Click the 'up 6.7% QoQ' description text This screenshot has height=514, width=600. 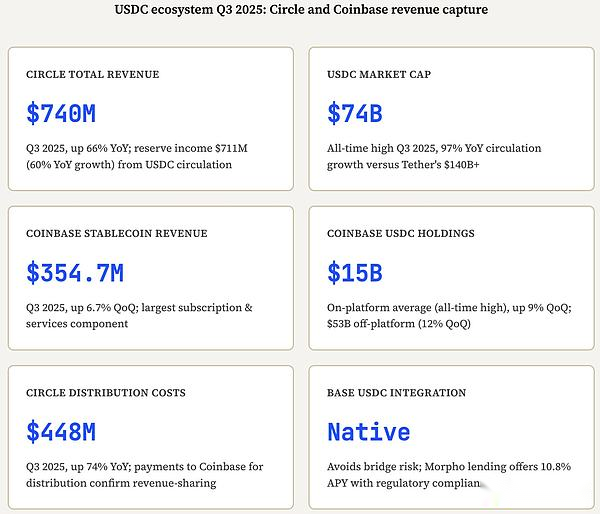coord(103,307)
